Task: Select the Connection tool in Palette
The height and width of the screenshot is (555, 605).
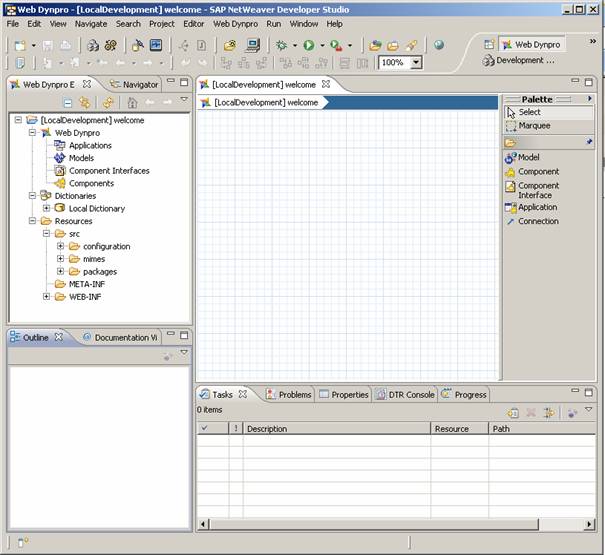Action: click(538, 221)
